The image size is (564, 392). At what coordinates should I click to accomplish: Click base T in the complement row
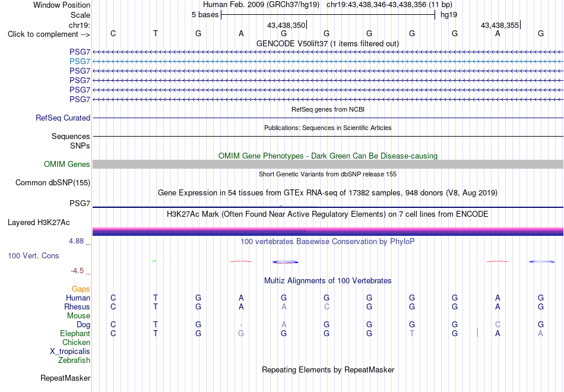point(156,33)
